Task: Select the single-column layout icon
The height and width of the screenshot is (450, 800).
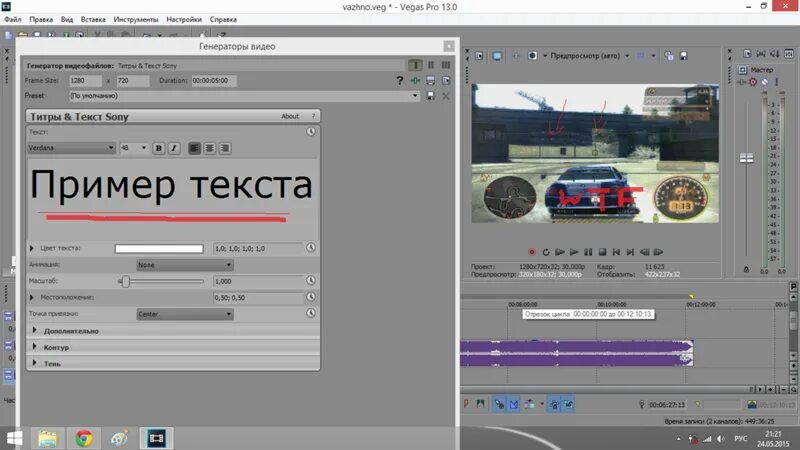Action: coord(415,65)
